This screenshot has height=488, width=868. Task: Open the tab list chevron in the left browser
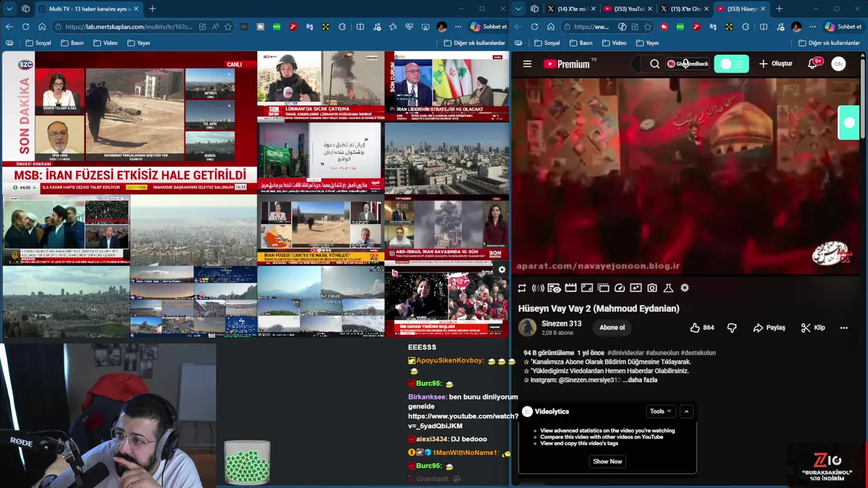click(x=9, y=9)
